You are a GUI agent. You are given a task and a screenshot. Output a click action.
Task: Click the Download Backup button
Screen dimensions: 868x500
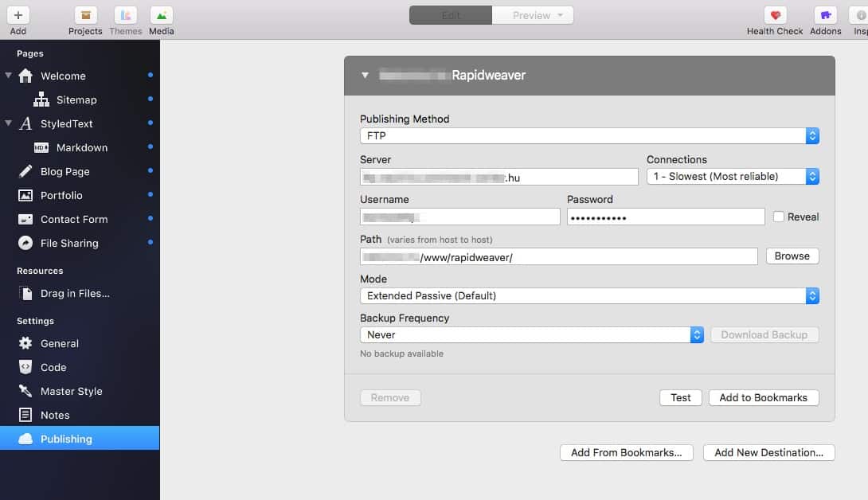click(x=764, y=335)
